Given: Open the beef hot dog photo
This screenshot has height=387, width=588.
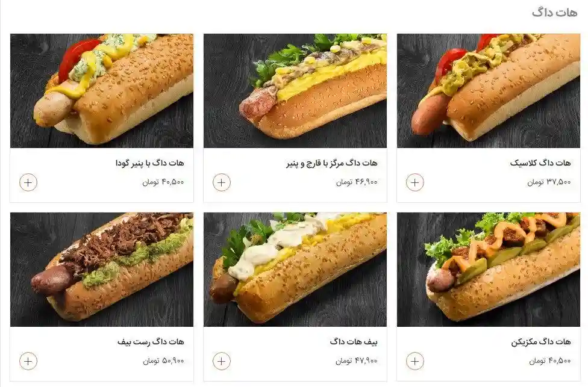Looking at the screenshot, I should coord(295,270).
